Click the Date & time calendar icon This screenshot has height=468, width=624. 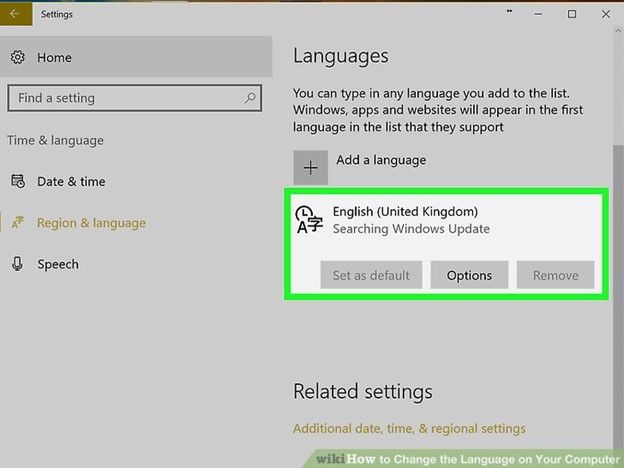pyautogui.click(x=18, y=181)
